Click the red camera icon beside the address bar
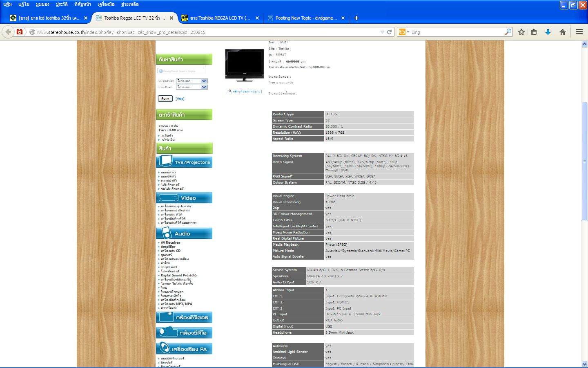 (x=20, y=32)
